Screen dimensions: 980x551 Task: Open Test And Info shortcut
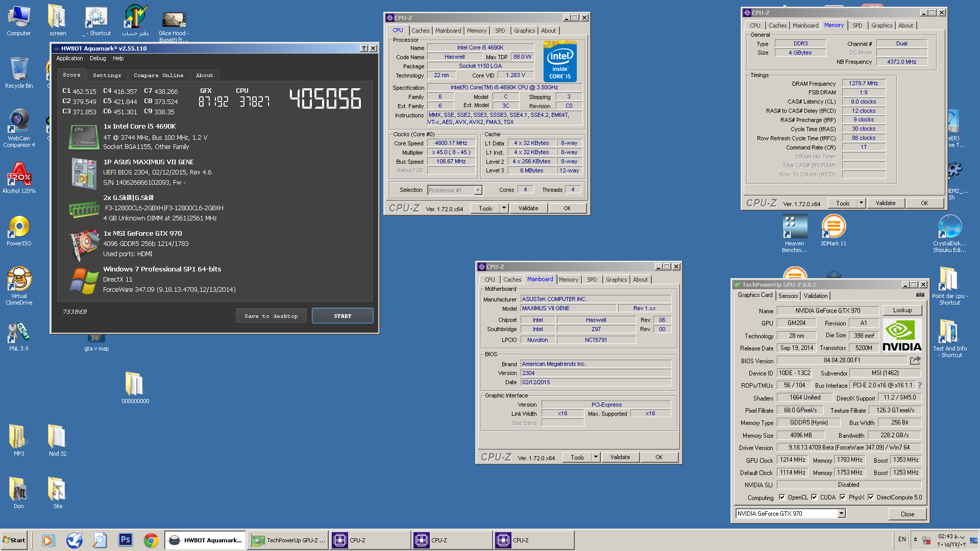[x=950, y=338]
